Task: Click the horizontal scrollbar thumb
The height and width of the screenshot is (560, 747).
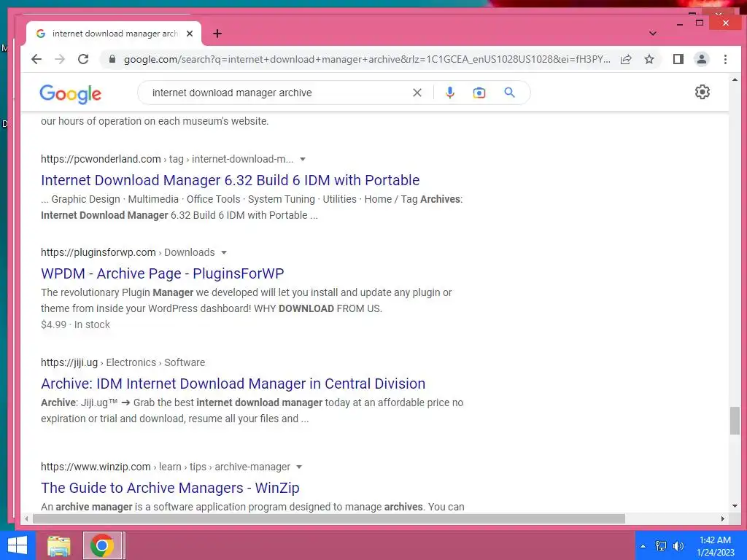Action: [x=329, y=518]
